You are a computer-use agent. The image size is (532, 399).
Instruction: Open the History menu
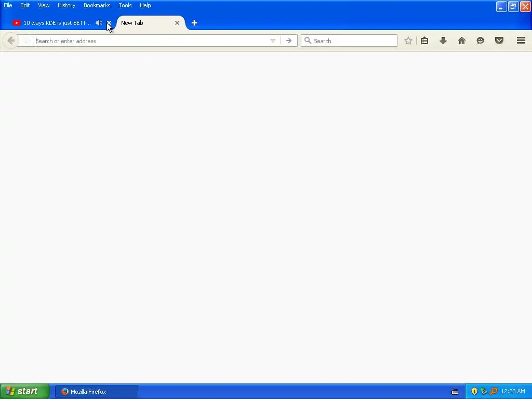(66, 5)
